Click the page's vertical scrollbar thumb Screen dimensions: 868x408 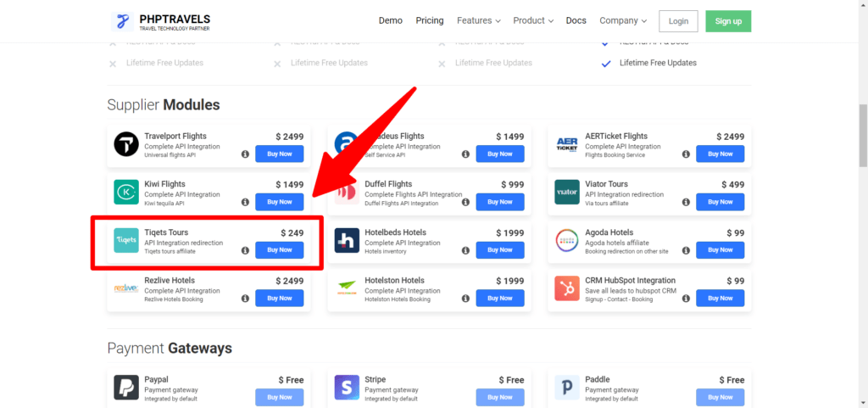862,135
